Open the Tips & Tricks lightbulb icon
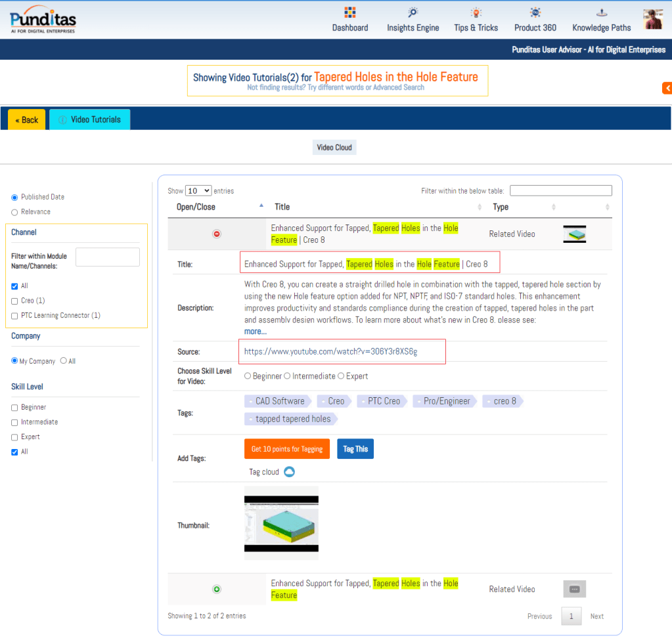Screen dimensions: 672x642 [476, 12]
